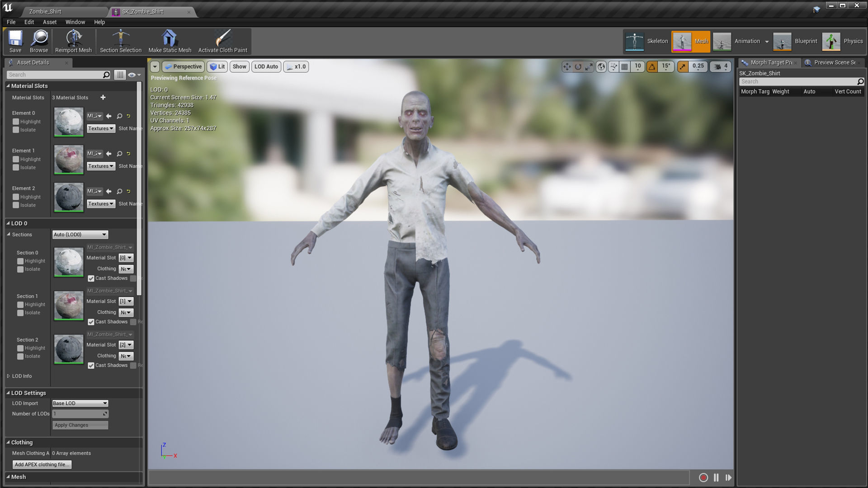
Task: Toggle world/local coordinate space globe icon
Action: (x=601, y=67)
